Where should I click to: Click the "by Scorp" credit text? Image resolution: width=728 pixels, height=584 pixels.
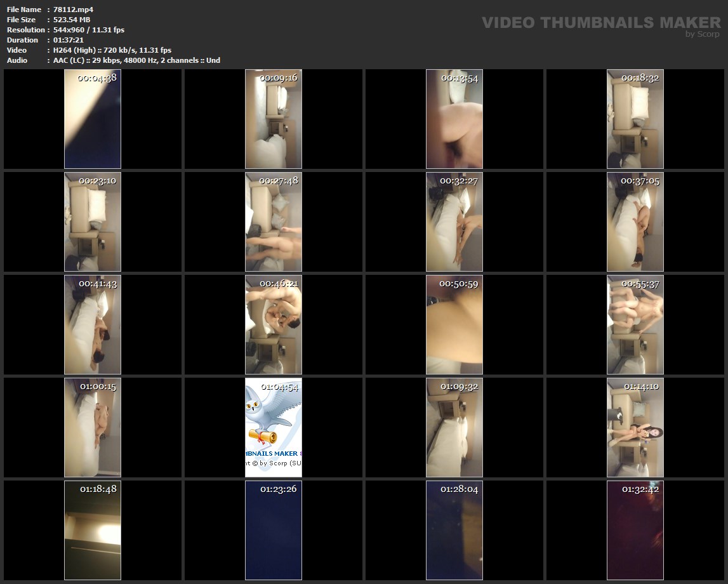pyautogui.click(x=702, y=34)
